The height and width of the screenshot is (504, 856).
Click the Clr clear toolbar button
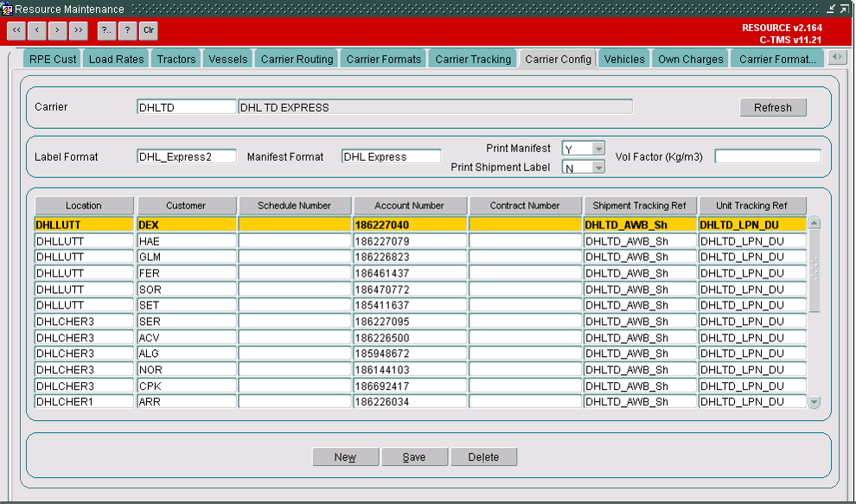point(149,30)
